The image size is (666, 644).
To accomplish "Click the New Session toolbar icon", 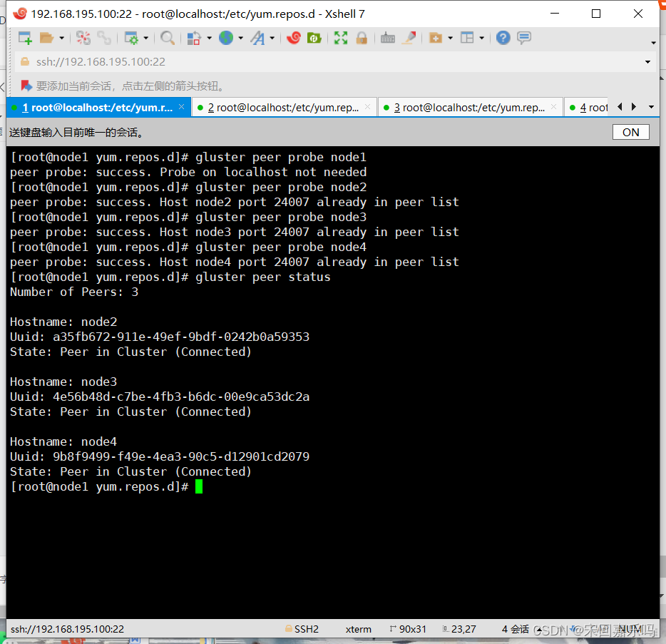I will pyautogui.click(x=25, y=39).
